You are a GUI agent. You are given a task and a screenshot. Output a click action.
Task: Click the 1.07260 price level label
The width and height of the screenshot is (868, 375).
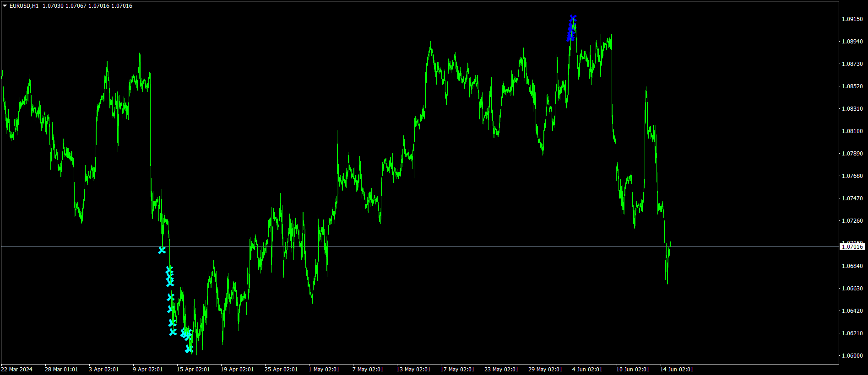click(852, 221)
